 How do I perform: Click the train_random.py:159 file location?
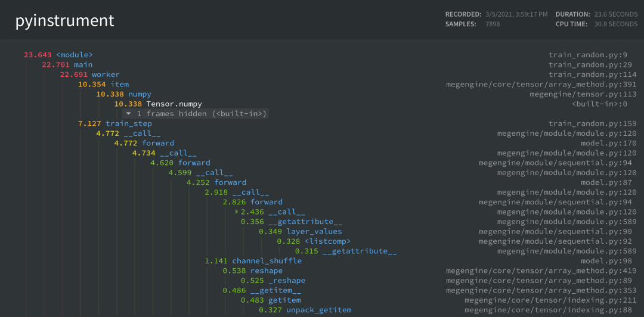[x=592, y=123]
